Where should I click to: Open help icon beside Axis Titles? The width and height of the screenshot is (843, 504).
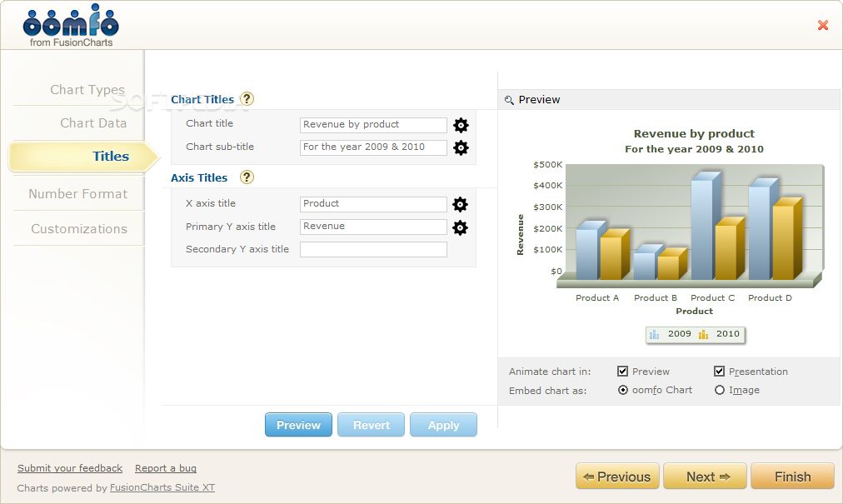pyautogui.click(x=247, y=177)
